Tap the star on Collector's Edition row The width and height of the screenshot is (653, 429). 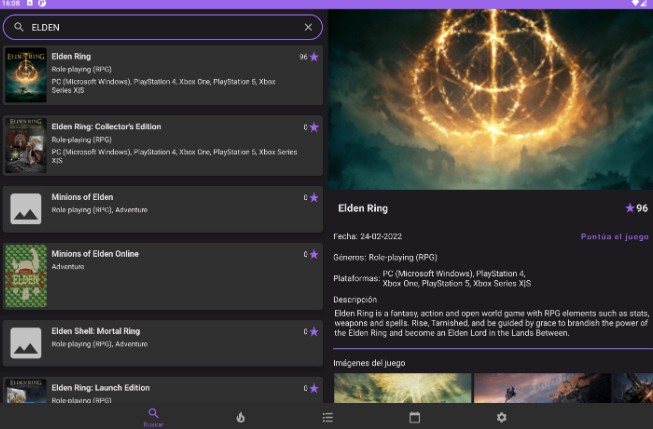point(314,127)
